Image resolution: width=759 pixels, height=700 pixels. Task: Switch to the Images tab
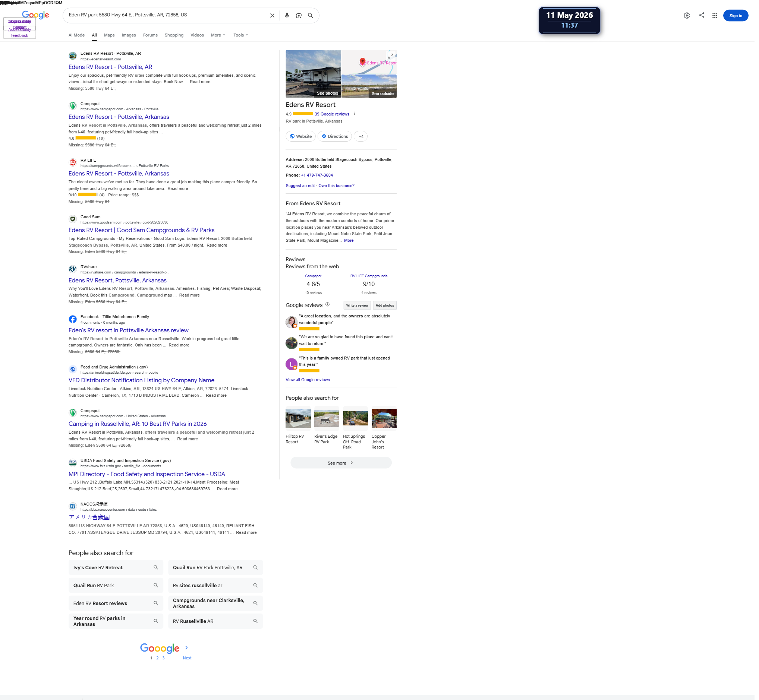pyautogui.click(x=130, y=35)
